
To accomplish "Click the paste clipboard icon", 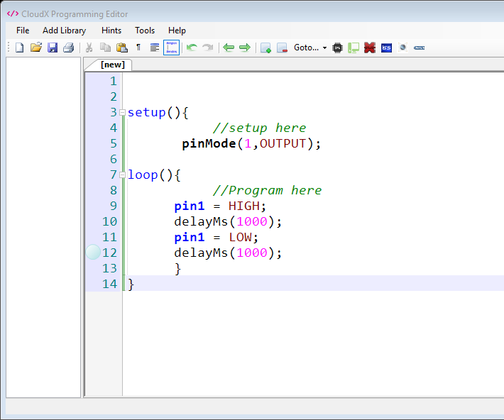I will 121,48.
